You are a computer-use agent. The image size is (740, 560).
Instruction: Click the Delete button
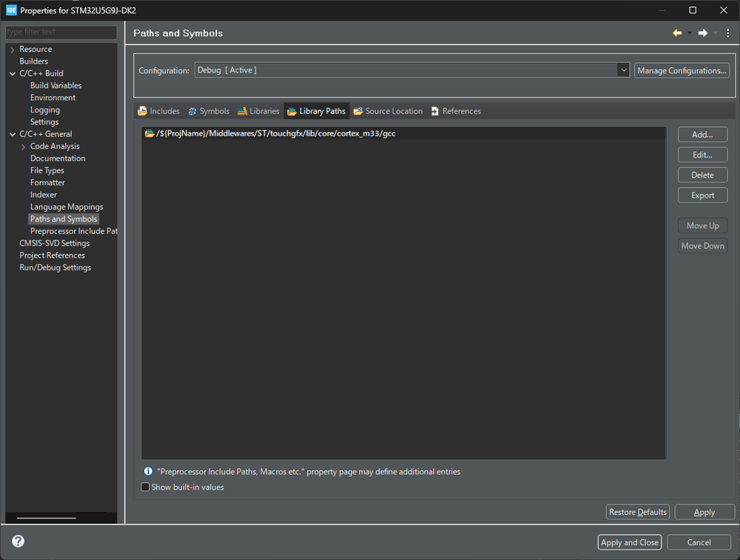coord(702,175)
